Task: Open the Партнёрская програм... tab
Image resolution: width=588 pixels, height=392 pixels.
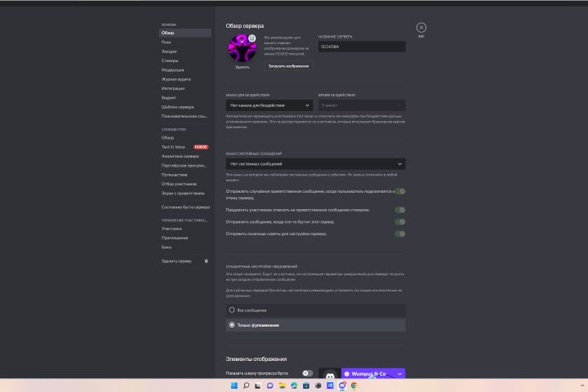Action: click(185, 166)
